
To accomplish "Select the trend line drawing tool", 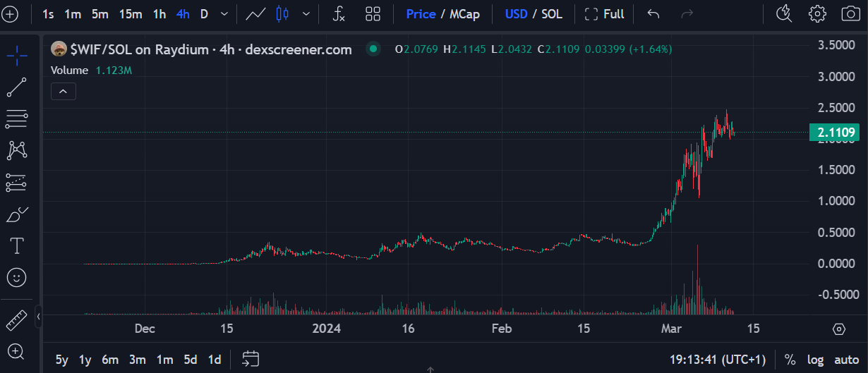I will [16, 87].
